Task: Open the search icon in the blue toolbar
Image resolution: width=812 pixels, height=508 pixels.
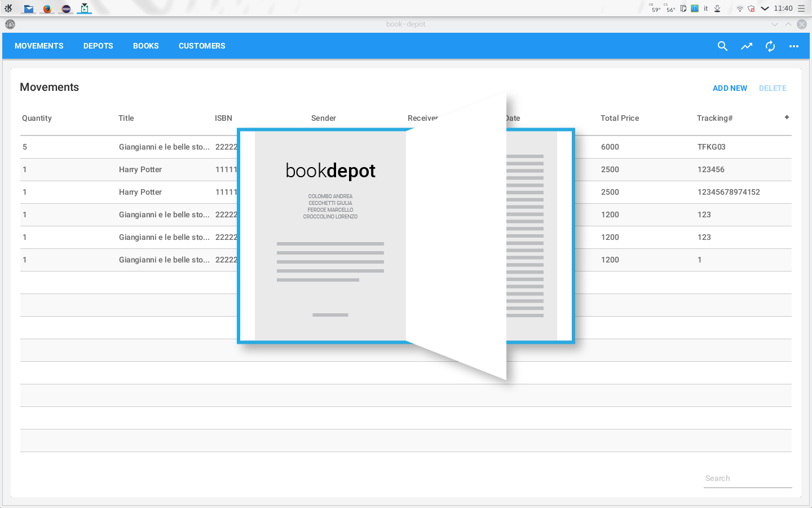Action: click(x=722, y=46)
